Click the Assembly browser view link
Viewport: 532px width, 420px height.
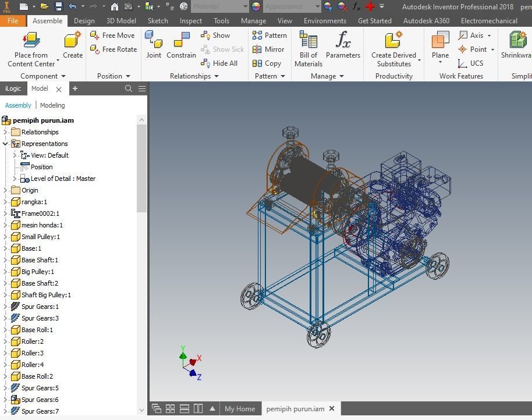[18, 105]
